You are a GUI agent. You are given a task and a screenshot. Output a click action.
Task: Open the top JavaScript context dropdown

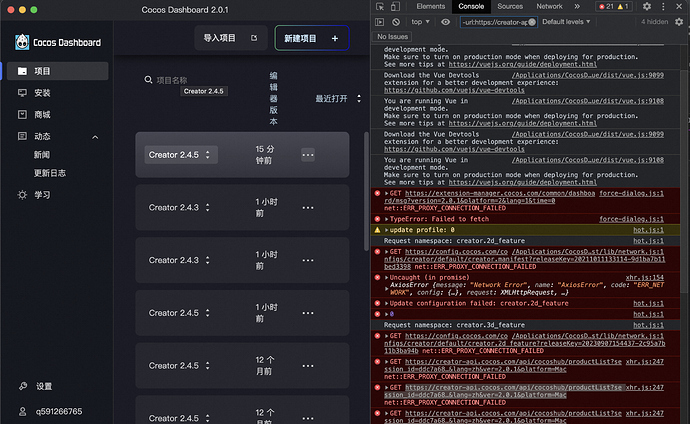[x=420, y=22]
